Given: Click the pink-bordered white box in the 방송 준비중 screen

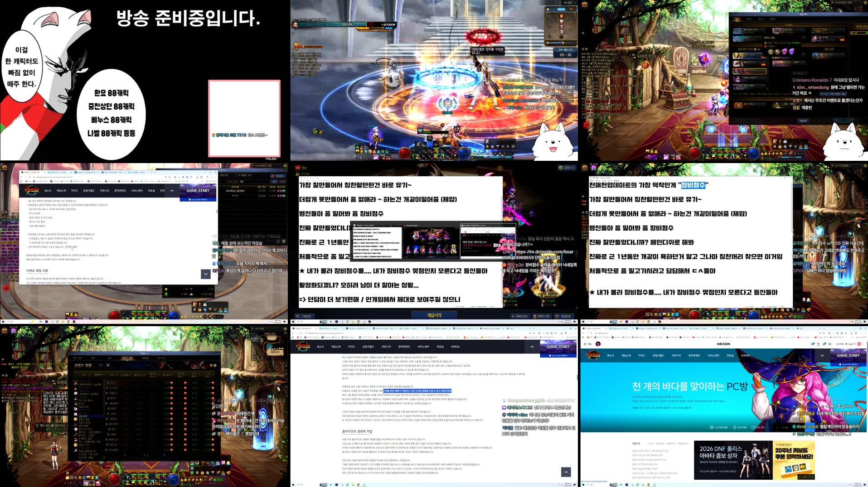Looking at the screenshot, I should point(244,119).
